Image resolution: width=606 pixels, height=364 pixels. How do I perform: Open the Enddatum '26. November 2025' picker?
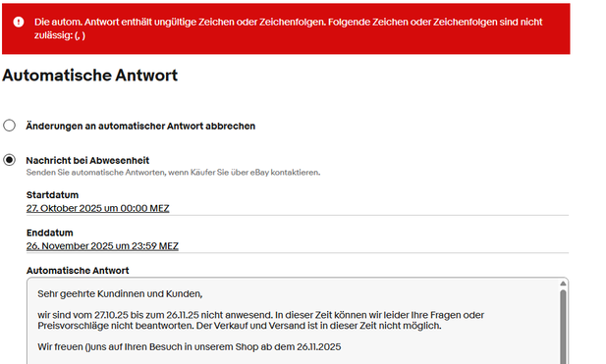click(x=102, y=246)
